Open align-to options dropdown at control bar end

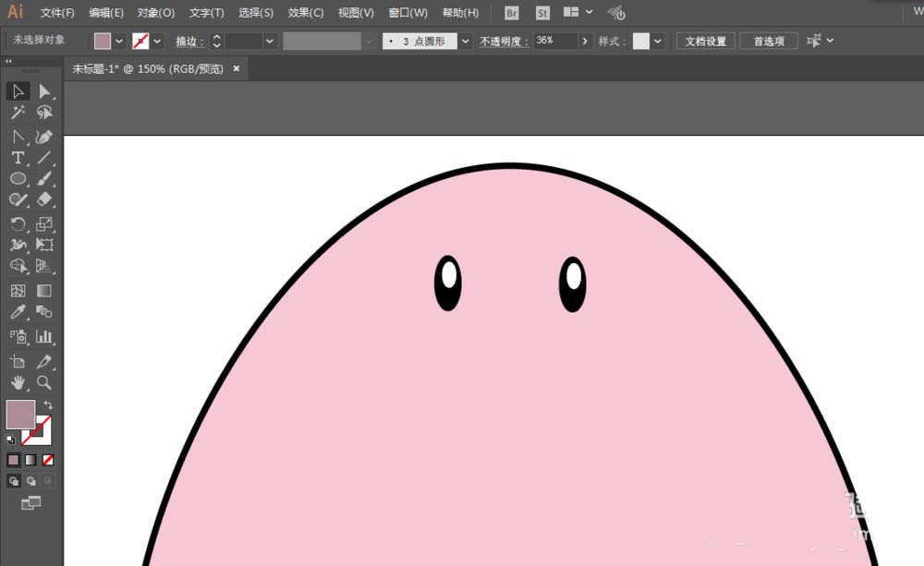click(831, 41)
